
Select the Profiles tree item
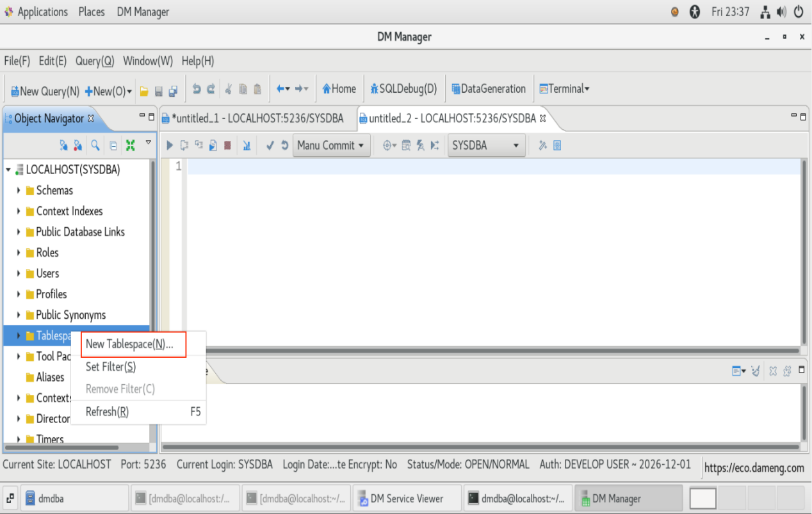pos(51,294)
